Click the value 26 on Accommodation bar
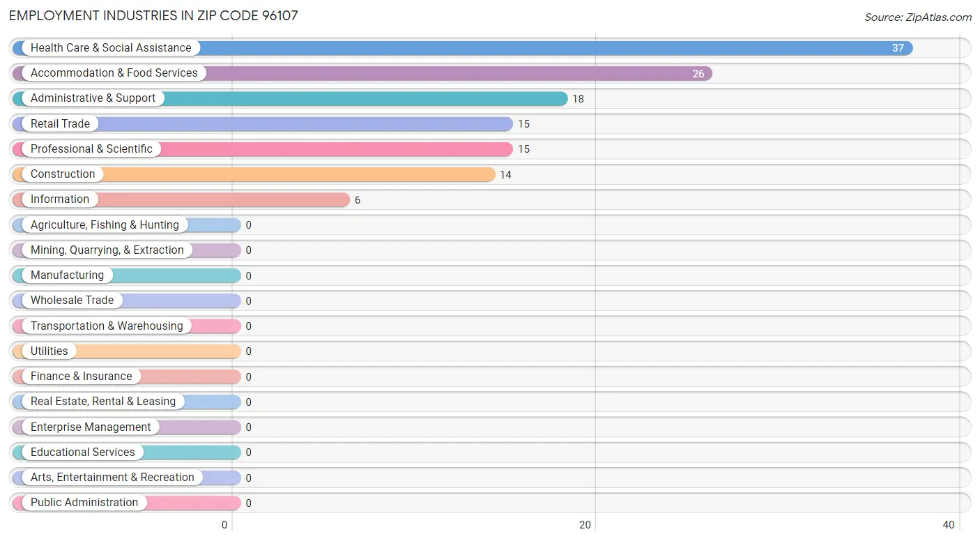This screenshot has height=541, width=980. coord(698,73)
